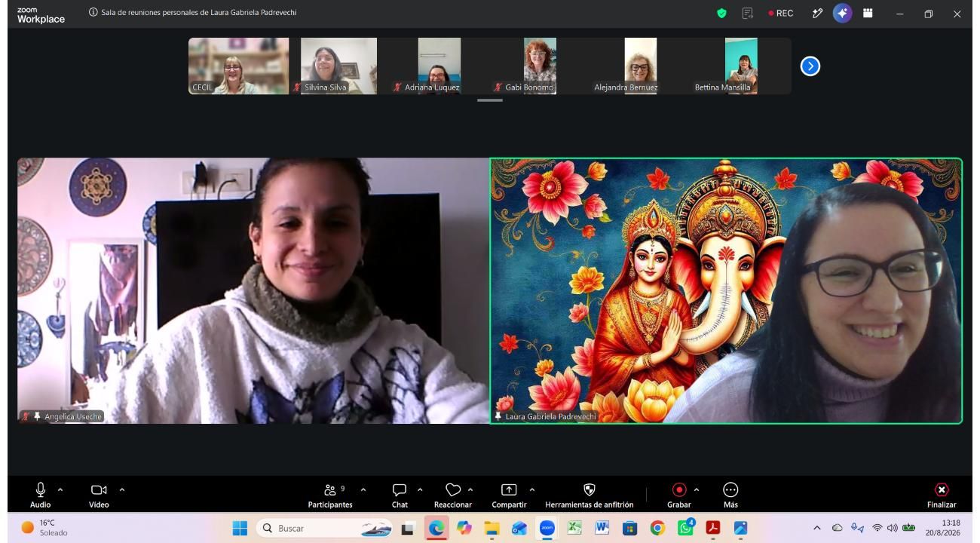980x543 pixels.
Task: Select Gabi Bonomo's video thumbnail
Action: [x=540, y=66]
